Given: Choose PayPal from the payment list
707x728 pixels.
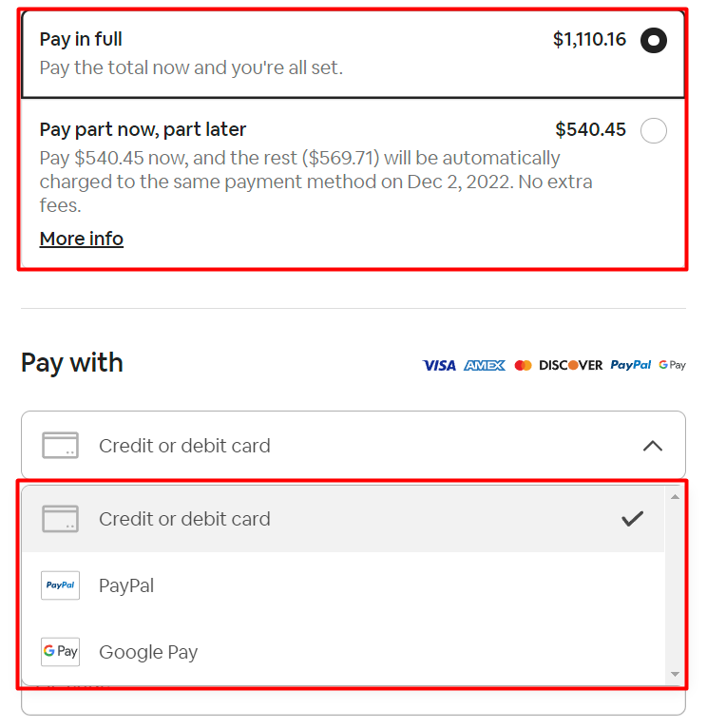Looking at the screenshot, I should [126, 585].
